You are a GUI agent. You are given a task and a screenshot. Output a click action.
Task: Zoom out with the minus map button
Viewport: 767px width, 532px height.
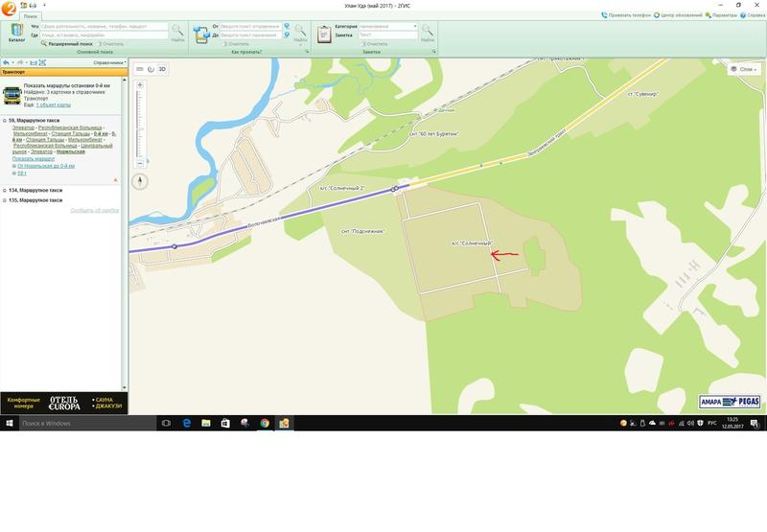140,163
